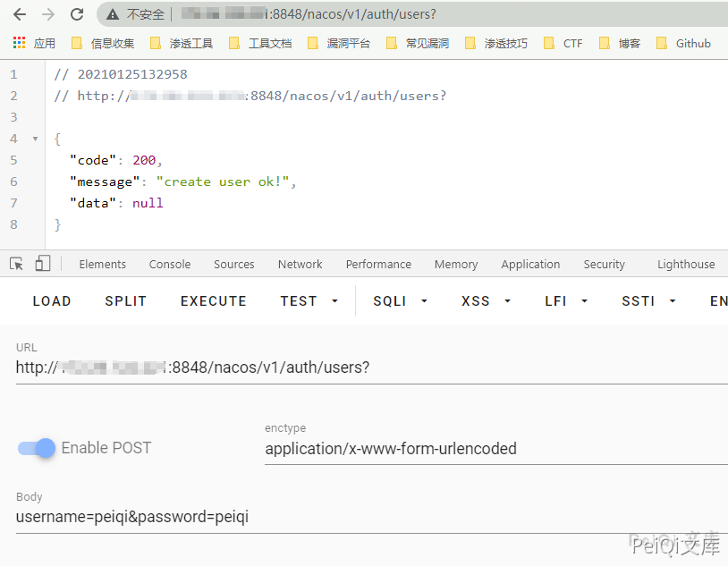
Task: Expand the XSS dropdown menu
Action: click(x=486, y=301)
